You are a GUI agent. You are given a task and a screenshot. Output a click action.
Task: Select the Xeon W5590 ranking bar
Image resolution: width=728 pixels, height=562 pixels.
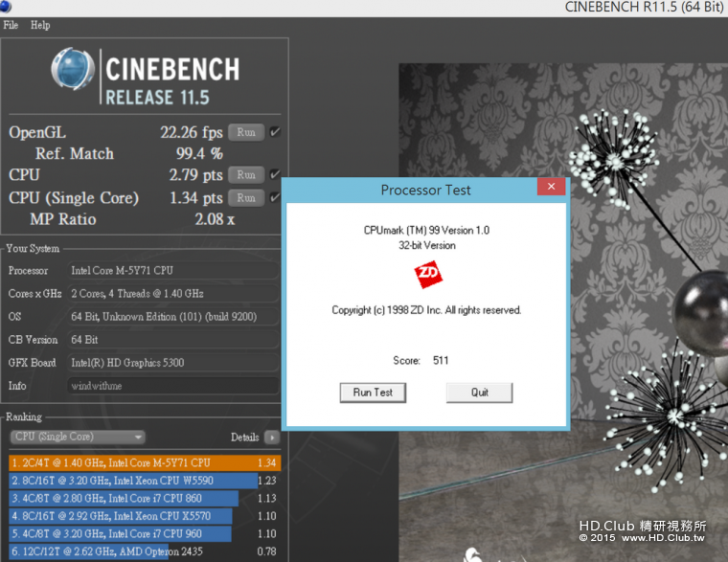tap(134, 481)
